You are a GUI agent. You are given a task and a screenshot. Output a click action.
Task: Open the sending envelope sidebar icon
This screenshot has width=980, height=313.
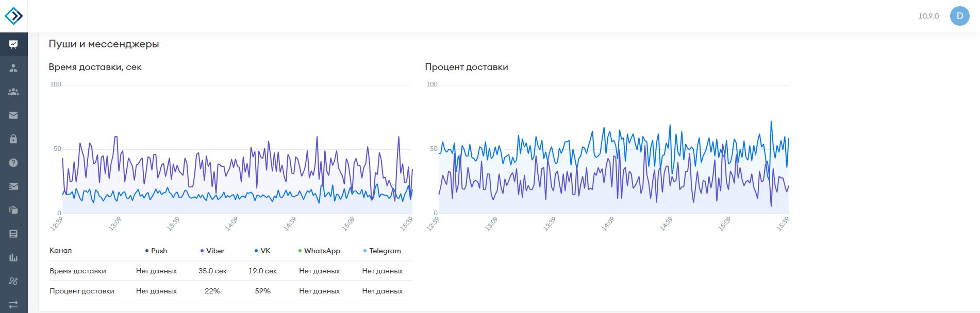13,186
